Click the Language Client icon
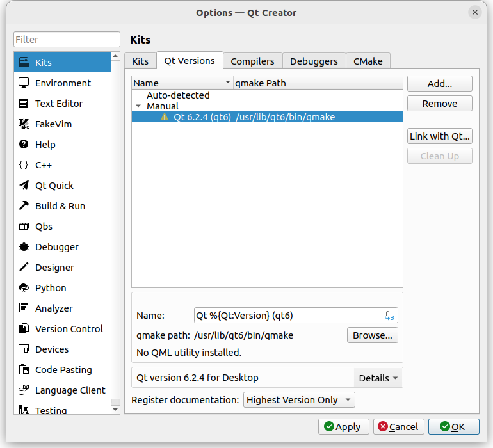Screen dimensions: 493x448 click(24, 390)
